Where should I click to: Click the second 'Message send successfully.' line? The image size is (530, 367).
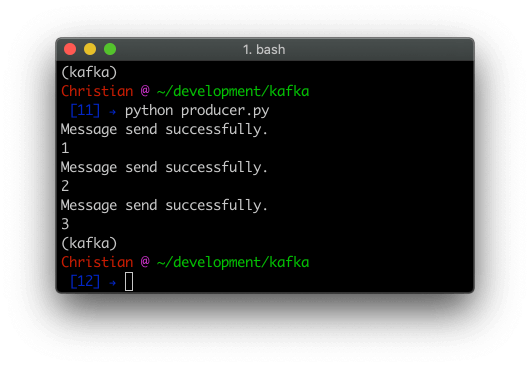(164, 168)
